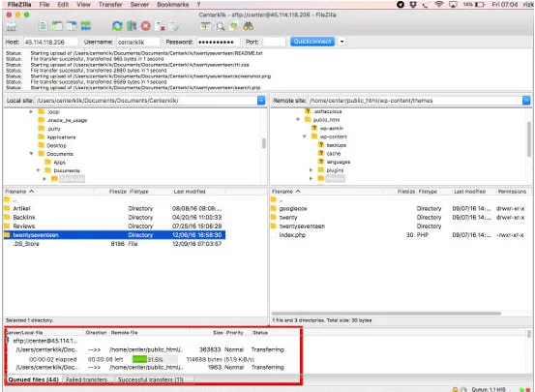Click the remote file list horizontal scrollbar

click(386, 314)
